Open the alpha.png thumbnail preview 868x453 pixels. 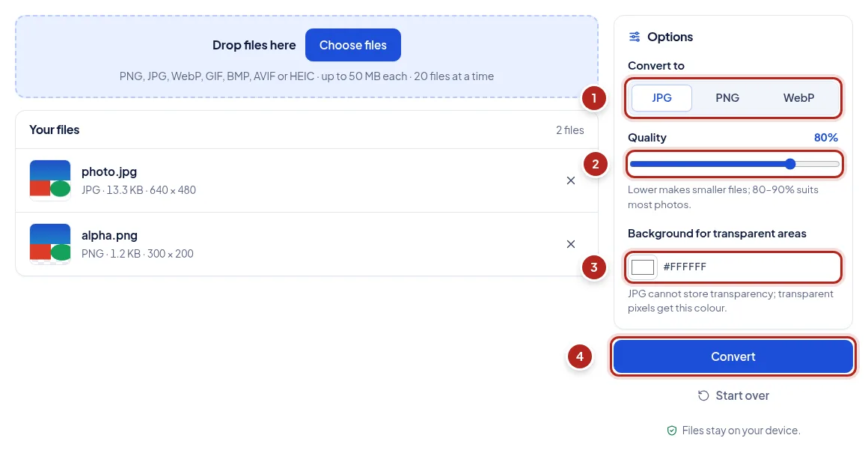pyautogui.click(x=50, y=243)
